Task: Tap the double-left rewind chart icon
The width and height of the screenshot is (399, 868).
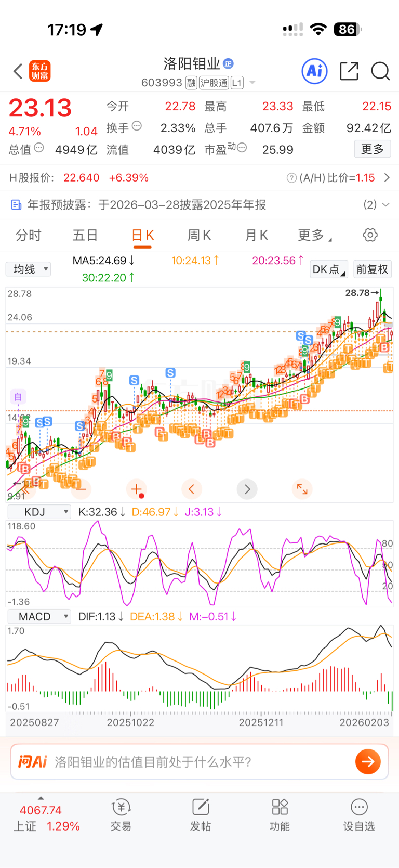Action: point(25,489)
